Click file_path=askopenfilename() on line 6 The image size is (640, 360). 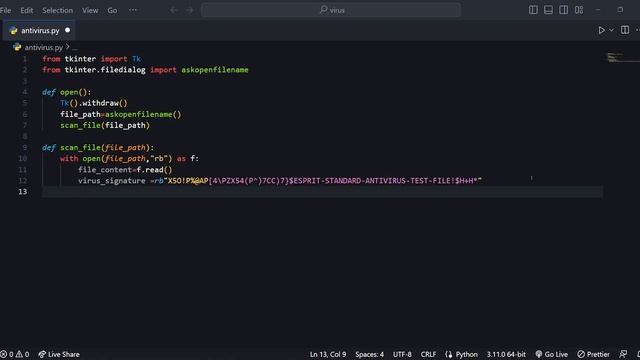click(120, 114)
